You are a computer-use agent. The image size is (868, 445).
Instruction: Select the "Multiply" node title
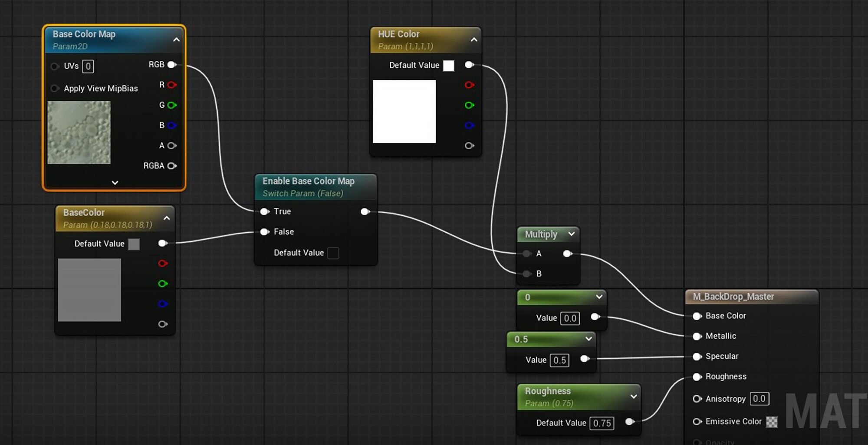(541, 234)
